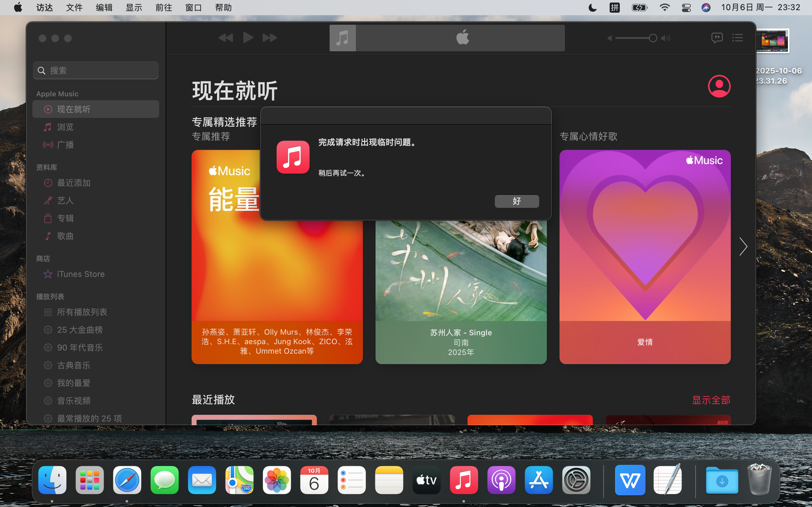
Task: Switch the 拼 Pinyin input method
Action: point(614,7)
